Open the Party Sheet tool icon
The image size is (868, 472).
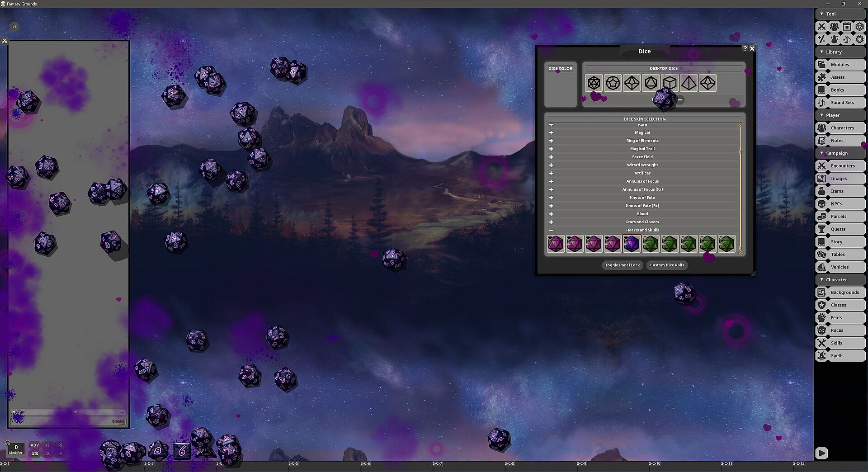click(x=834, y=27)
